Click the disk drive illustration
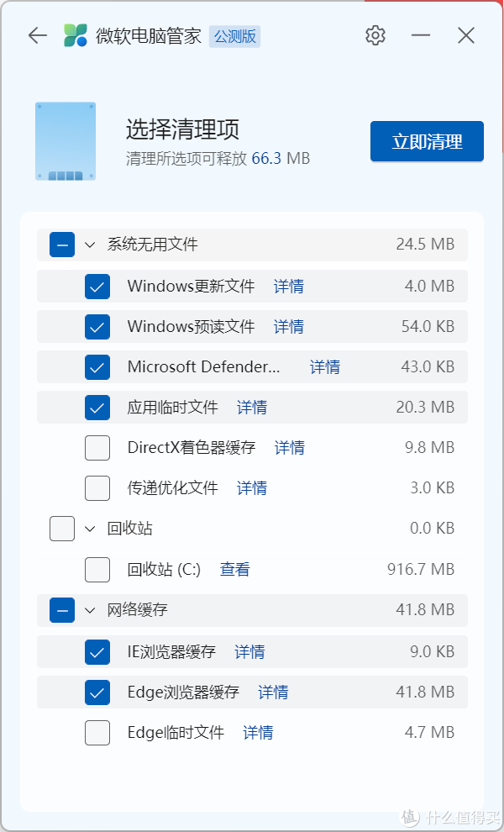Screen dimensions: 504x832 (x=66, y=141)
